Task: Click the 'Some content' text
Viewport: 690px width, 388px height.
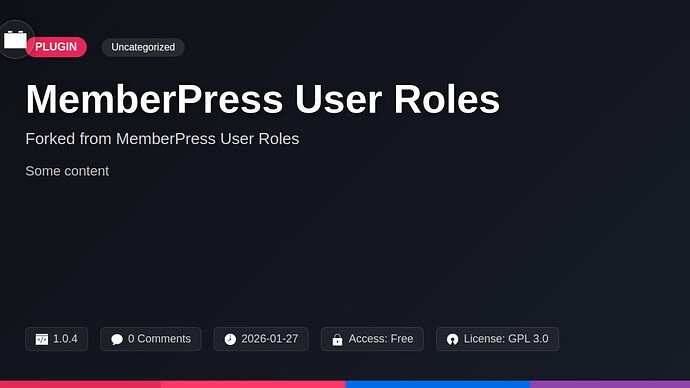Action: point(67,171)
